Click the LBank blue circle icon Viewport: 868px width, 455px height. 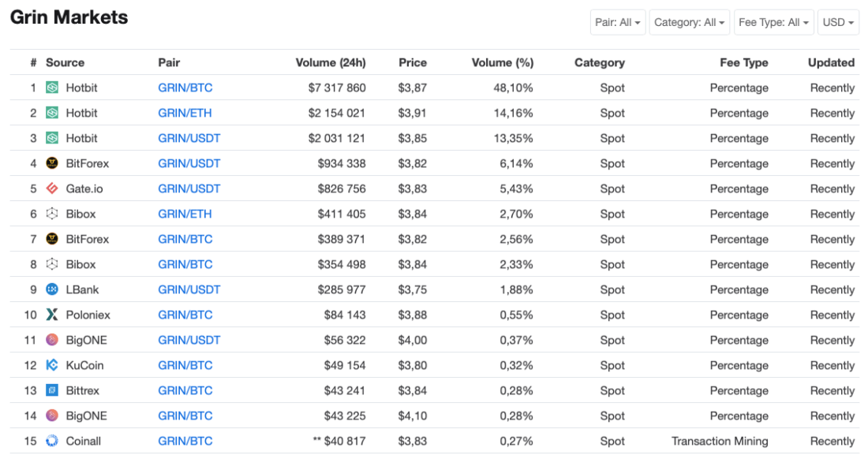[x=52, y=289]
